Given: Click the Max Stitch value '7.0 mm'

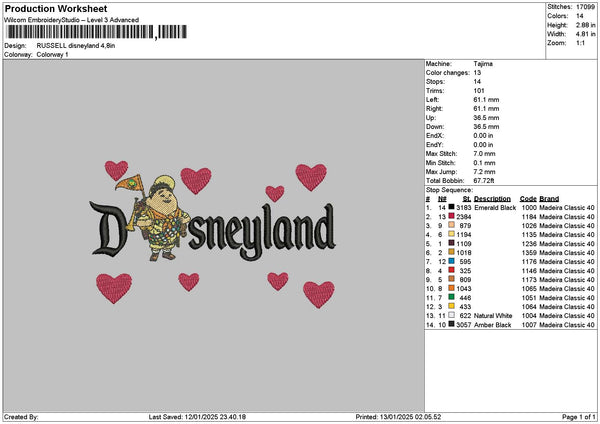Looking at the screenshot, I should (x=484, y=154).
